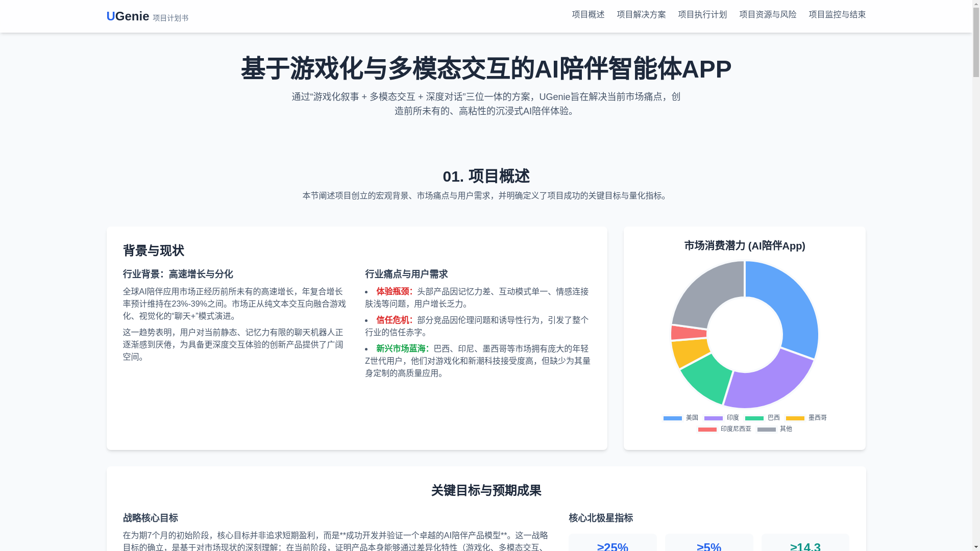Viewport: 980px width, 551px height.
Task: Toggle 墨西哥 legend item in chart
Action: pos(806,418)
